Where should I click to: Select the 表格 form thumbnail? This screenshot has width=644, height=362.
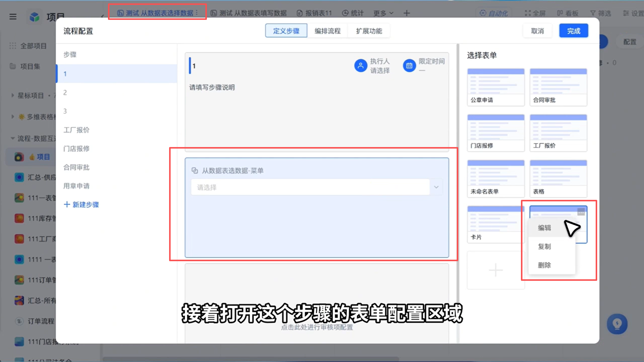click(x=558, y=178)
